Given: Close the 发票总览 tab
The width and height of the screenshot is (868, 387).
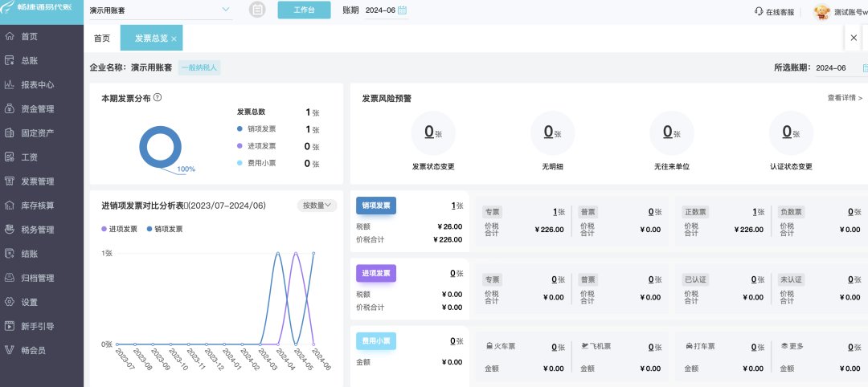Looking at the screenshot, I should pos(174,39).
